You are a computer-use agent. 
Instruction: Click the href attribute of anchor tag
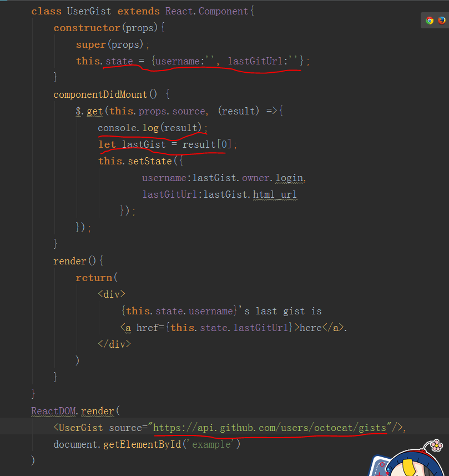click(x=147, y=328)
